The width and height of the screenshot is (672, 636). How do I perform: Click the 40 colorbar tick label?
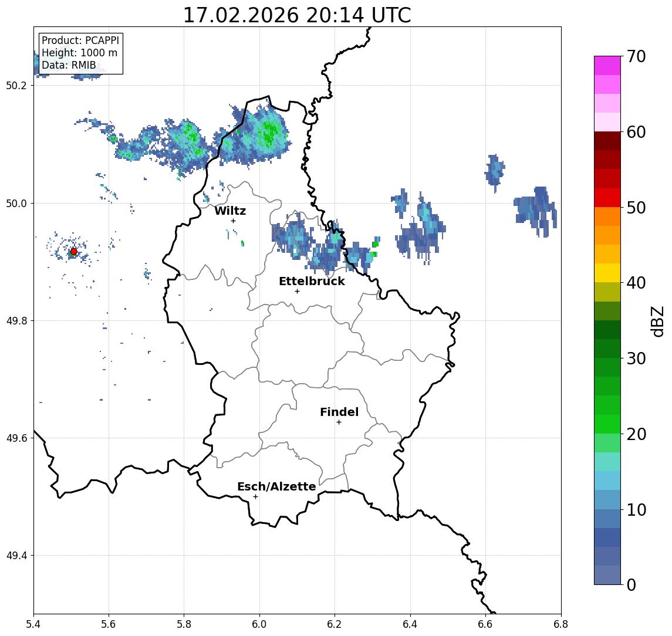tap(636, 283)
